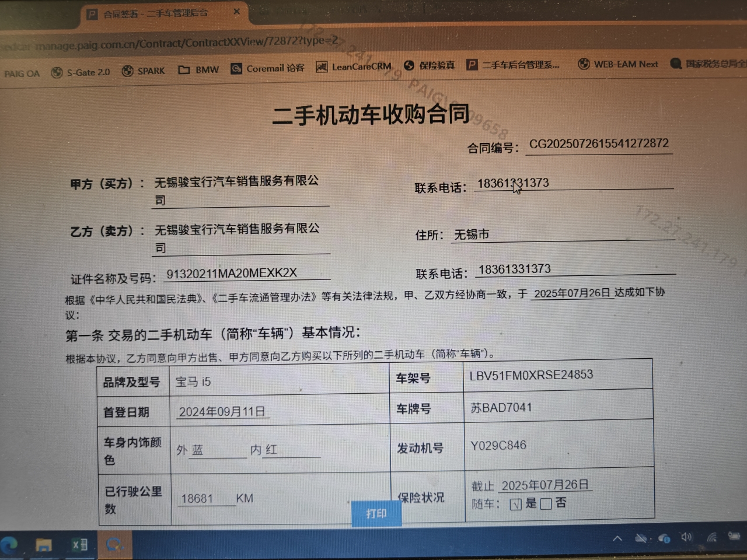Show hidden system tray icons
The image size is (747, 560).
617,538
